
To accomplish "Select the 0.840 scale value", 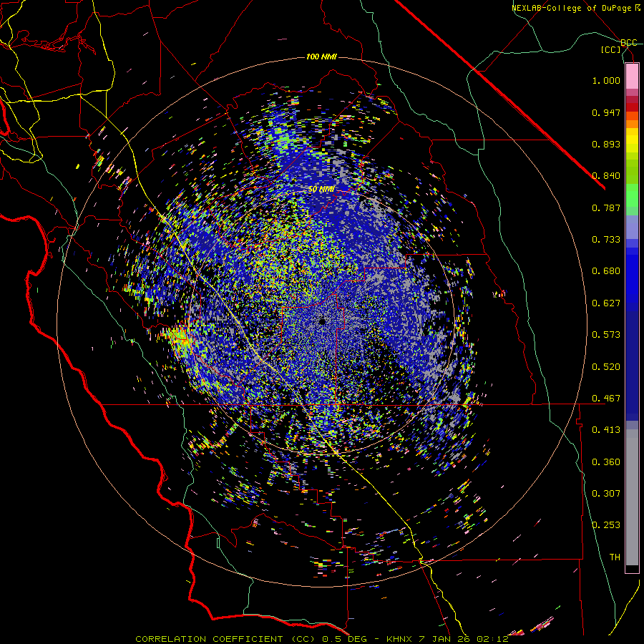I will click(x=606, y=176).
